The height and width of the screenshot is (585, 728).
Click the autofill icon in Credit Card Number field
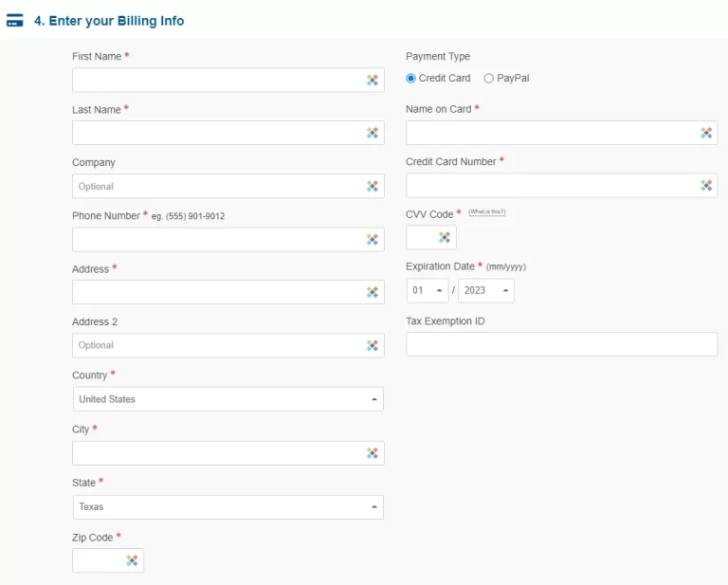(x=706, y=186)
